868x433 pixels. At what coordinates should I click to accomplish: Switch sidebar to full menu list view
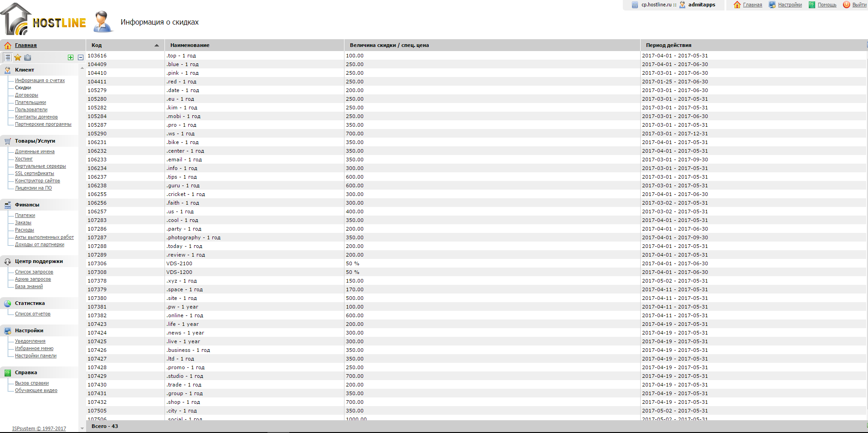[x=8, y=57]
